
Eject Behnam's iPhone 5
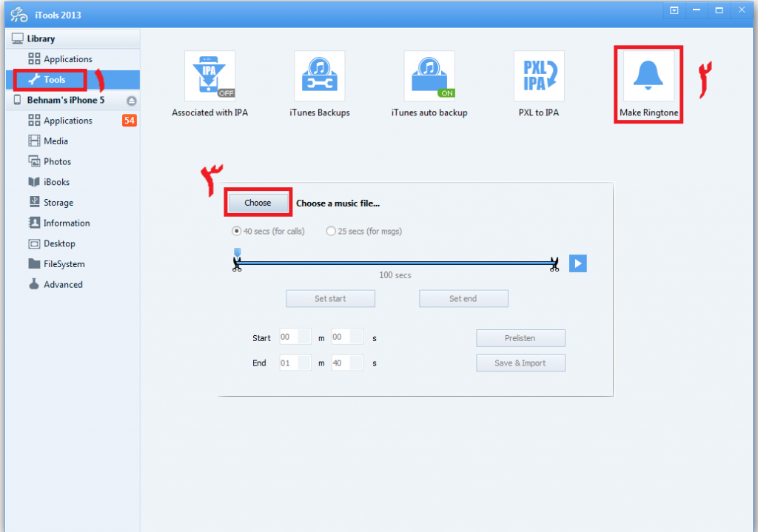132,101
